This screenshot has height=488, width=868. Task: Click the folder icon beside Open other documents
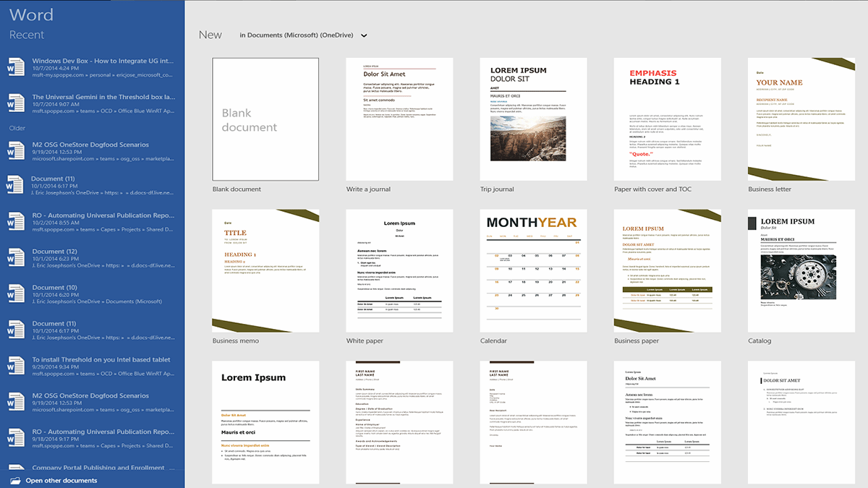click(15, 481)
